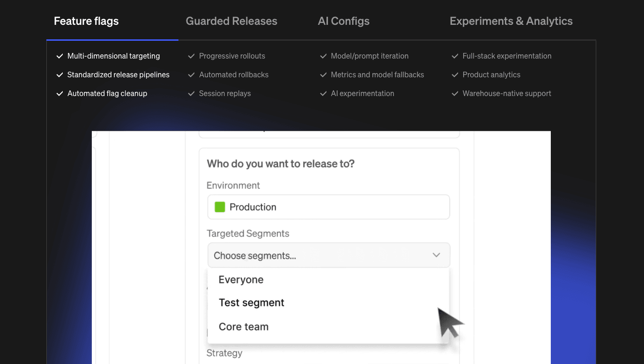Click checkmark icon beside Automated flag cleanup
The image size is (644, 364).
click(59, 94)
